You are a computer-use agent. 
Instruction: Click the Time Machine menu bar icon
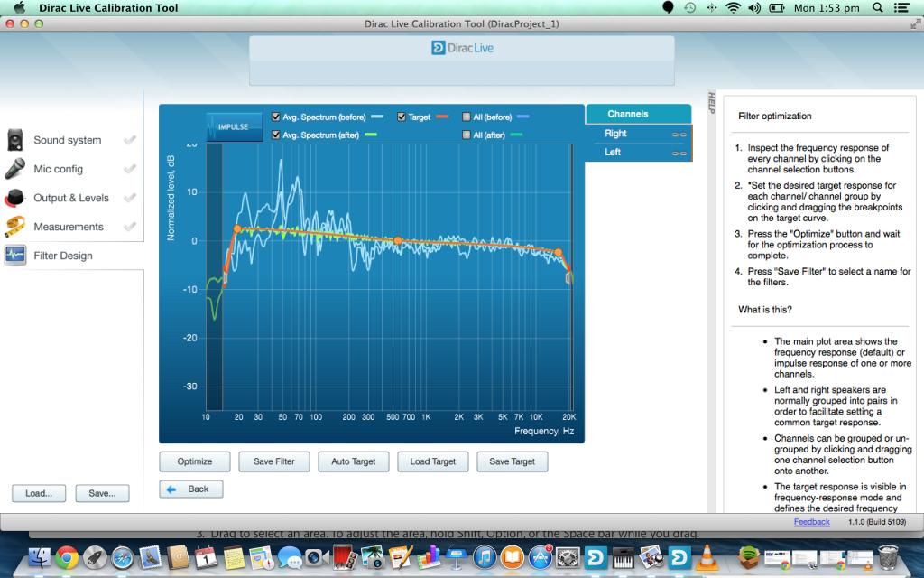click(x=689, y=7)
